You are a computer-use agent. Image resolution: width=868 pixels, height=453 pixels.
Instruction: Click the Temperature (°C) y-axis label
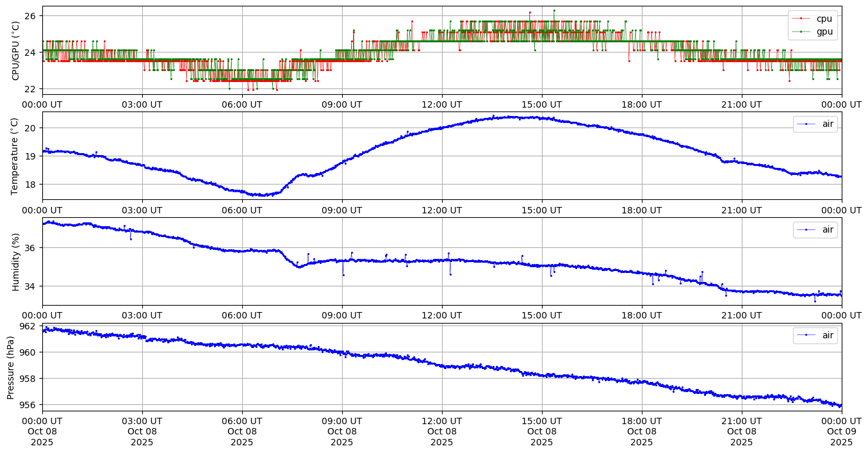[16, 156]
